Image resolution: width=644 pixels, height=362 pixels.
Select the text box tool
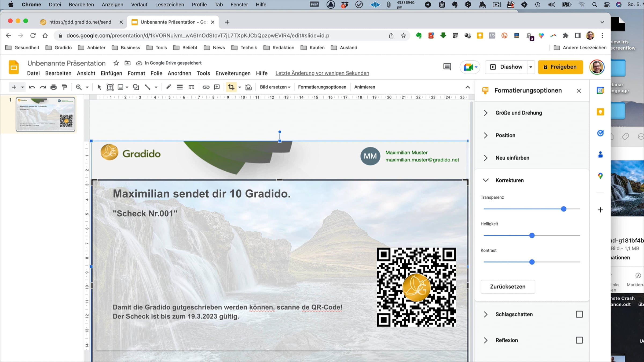click(x=110, y=87)
